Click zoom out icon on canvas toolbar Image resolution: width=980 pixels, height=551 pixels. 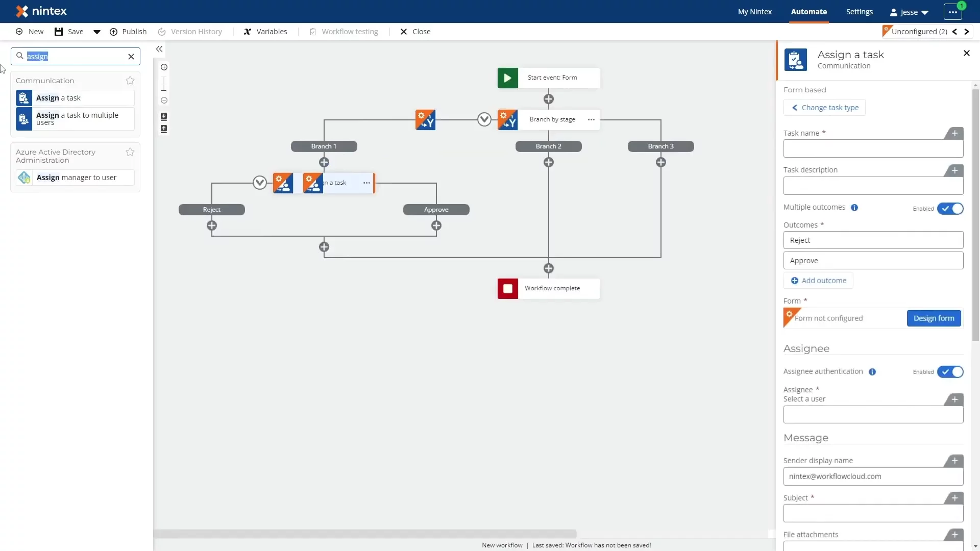point(164,101)
